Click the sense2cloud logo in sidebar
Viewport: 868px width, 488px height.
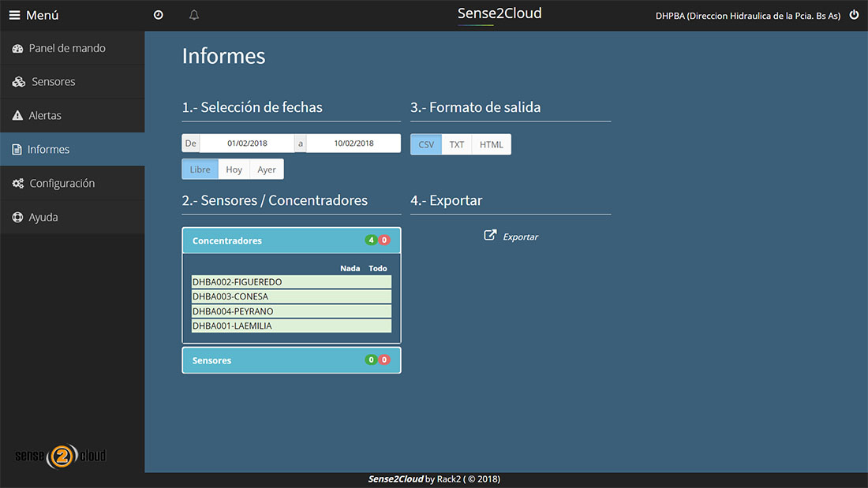60,456
